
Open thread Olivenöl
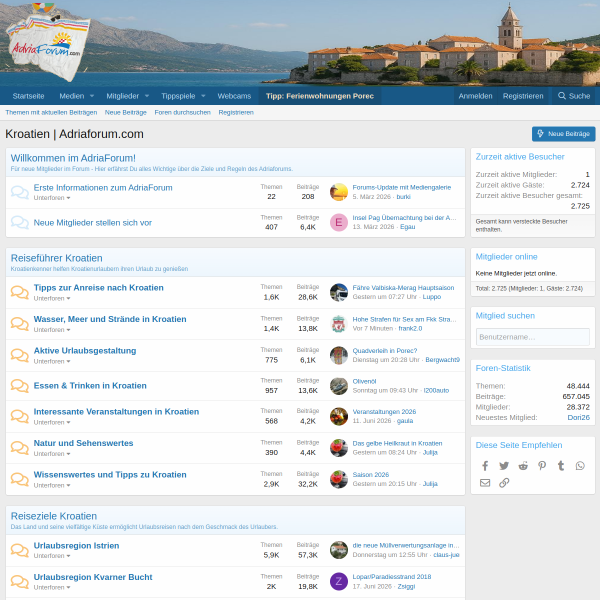coord(364,382)
